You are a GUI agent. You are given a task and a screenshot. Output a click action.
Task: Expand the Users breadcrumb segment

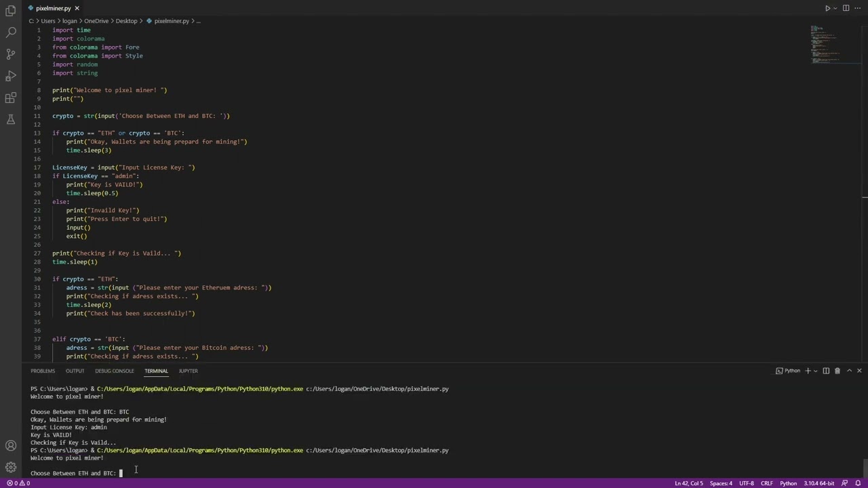pos(48,21)
